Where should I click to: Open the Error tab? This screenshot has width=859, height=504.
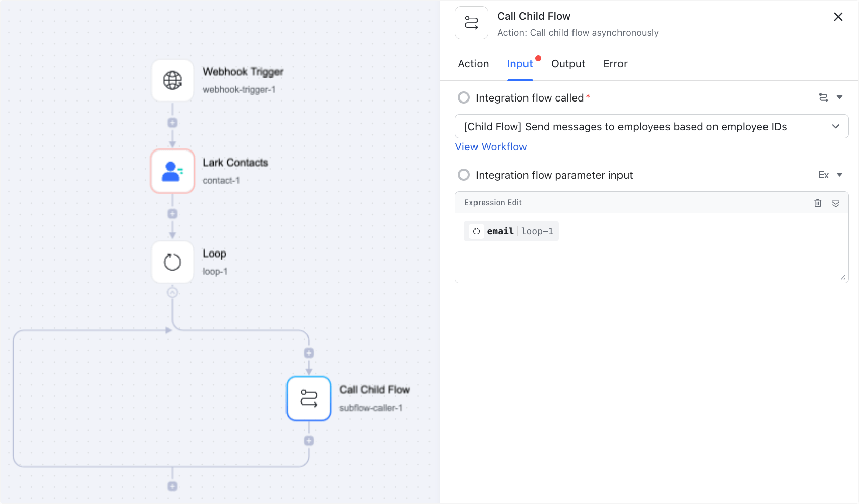click(615, 64)
